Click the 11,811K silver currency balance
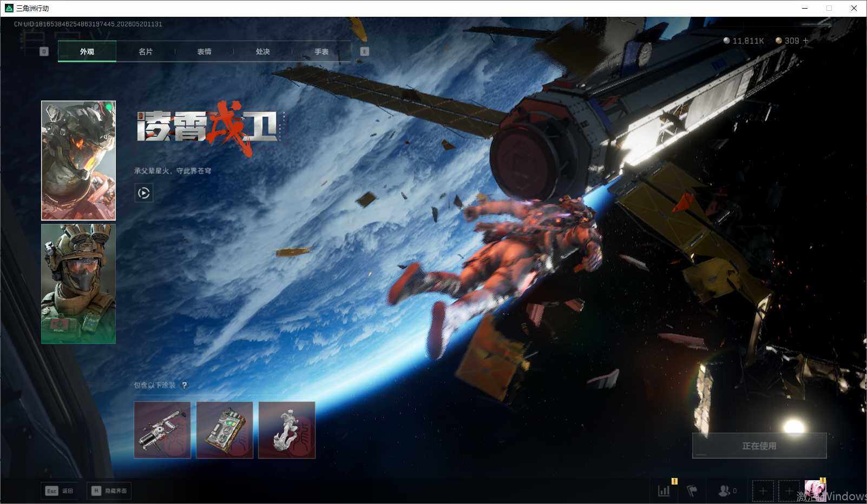867x504 pixels. [744, 41]
